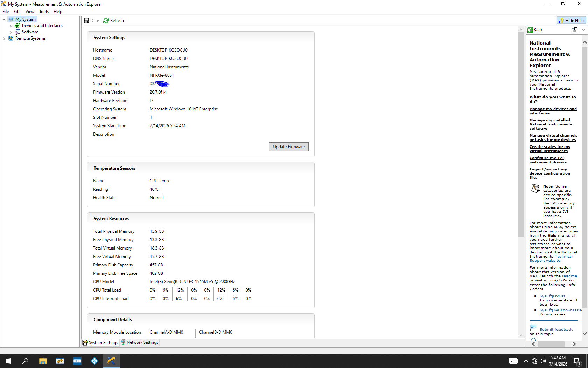Viewport: 588px width, 368px height.
Task: Open the Windows Start menu
Action: coord(8,361)
